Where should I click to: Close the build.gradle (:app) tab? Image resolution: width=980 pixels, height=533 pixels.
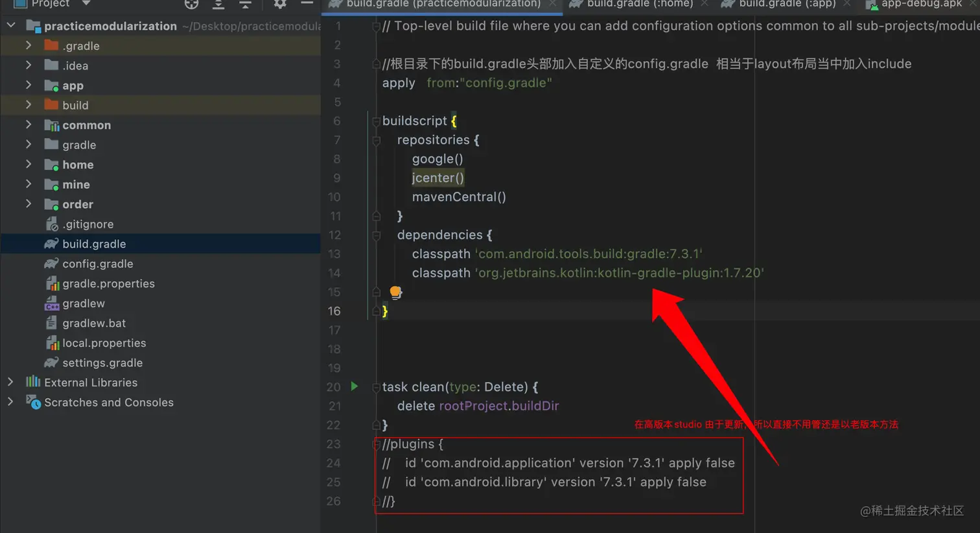pos(847,4)
